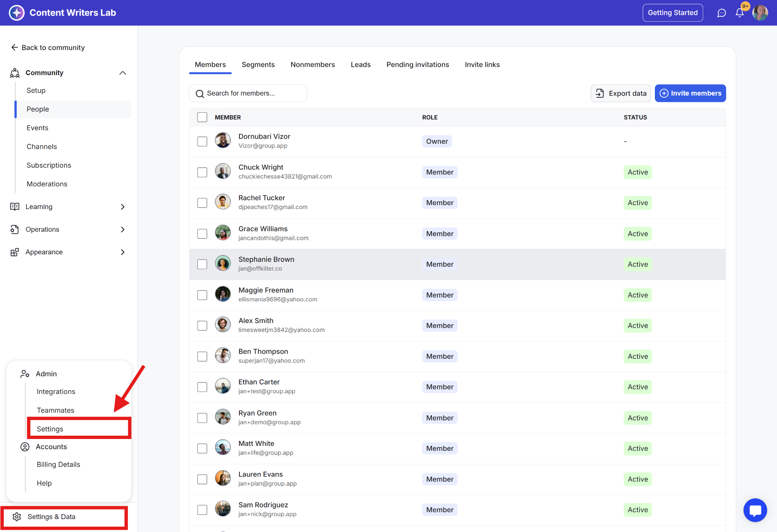Collapse the Community section chevron
The width and height of the screenshot is (777, 532).
123,73
